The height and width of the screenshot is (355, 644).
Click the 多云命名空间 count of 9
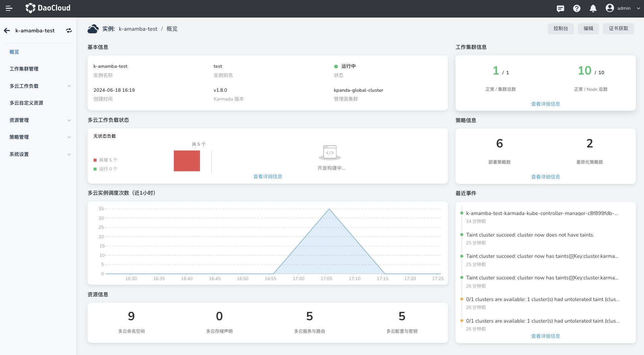[x=131, y=316]
